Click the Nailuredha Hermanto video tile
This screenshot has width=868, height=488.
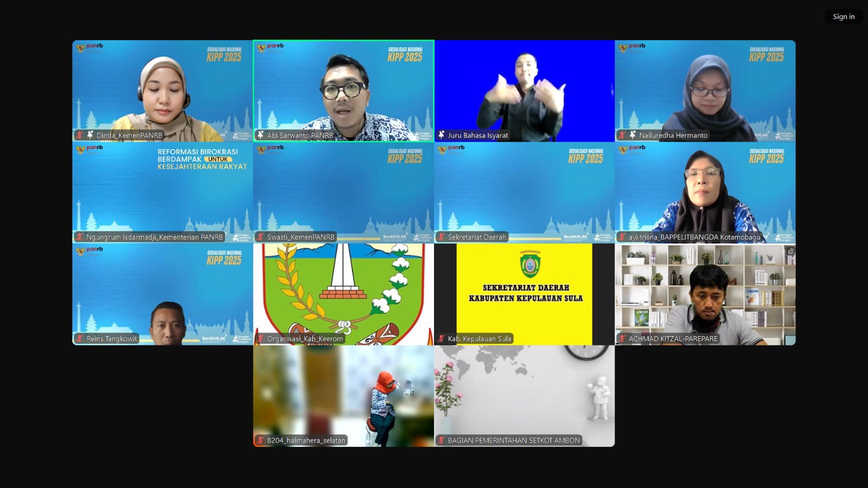point(705,87)
